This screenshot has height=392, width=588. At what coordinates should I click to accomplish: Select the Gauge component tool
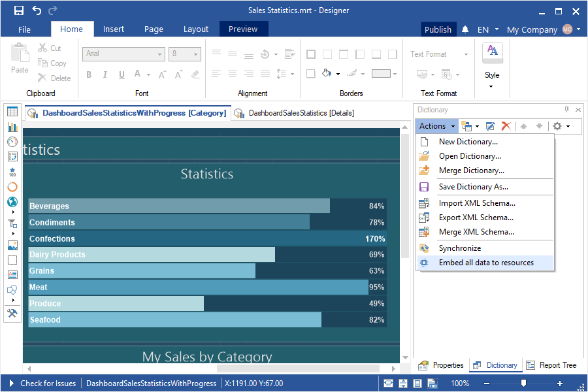coord(12,142)
